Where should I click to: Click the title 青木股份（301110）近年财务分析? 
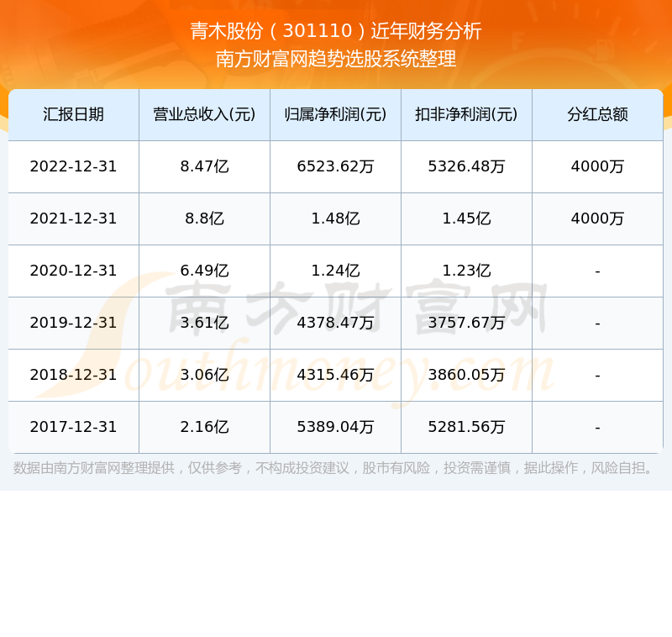pos(335,31)
